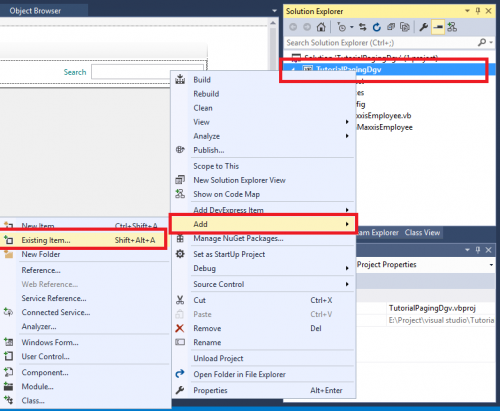Toggle the Properties panel auto-hide pin
The width and height of the screenshot is (500, 411).
tap(478, 250)
